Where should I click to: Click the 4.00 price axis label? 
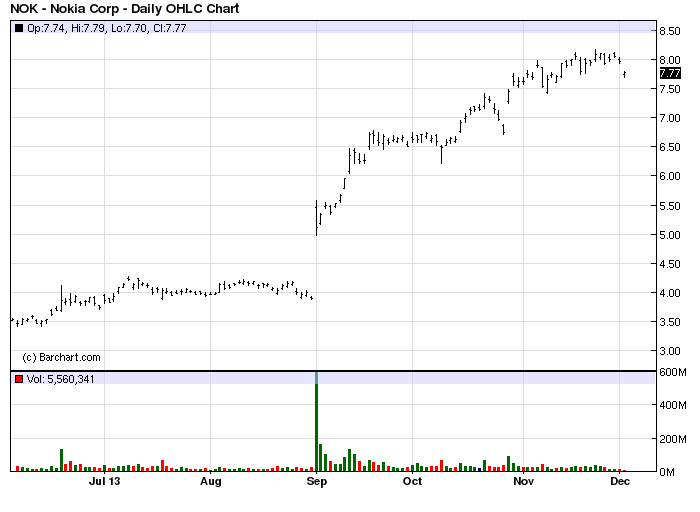click(670, 293)
